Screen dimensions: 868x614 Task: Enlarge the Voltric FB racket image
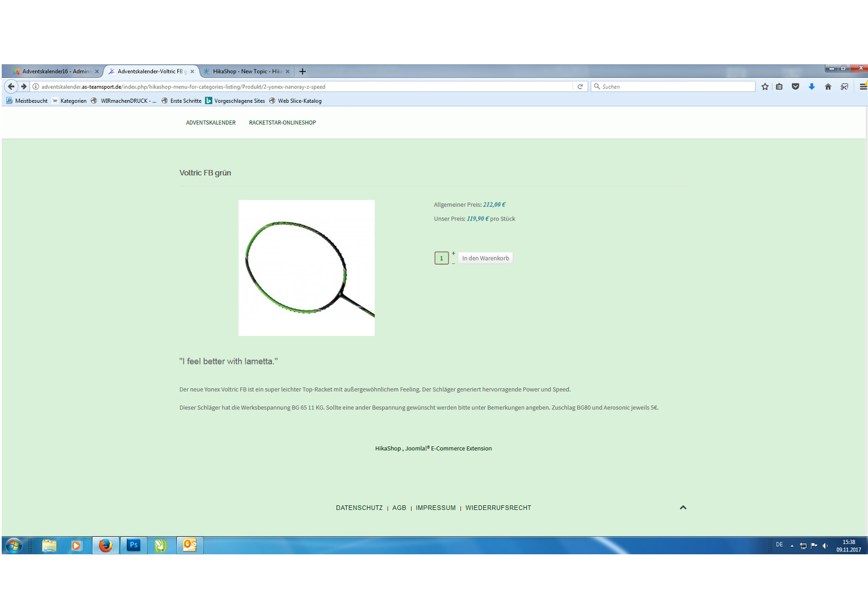click(x=306, y=268)
